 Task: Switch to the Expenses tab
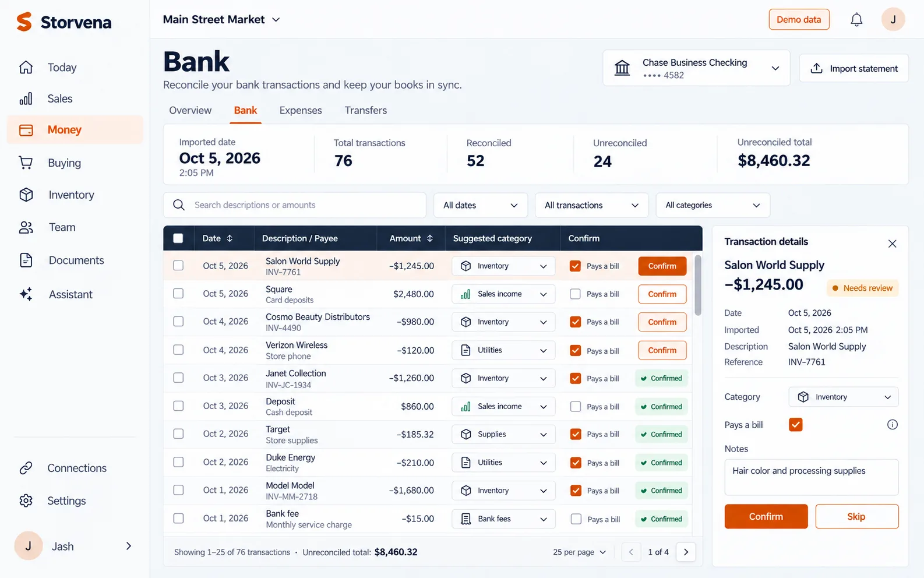[x=301, y=110]
